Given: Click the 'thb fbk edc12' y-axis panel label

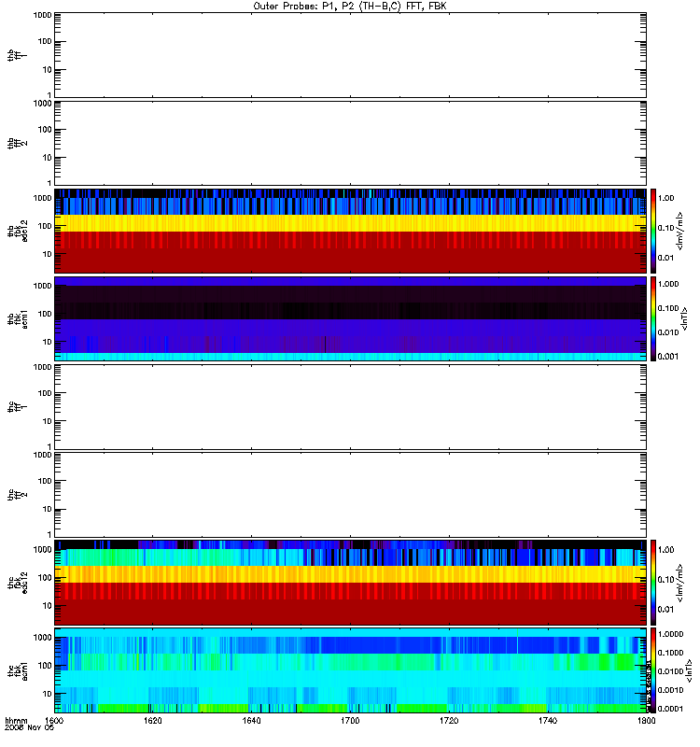Looking at the screenshot, I should click(18, 231).
